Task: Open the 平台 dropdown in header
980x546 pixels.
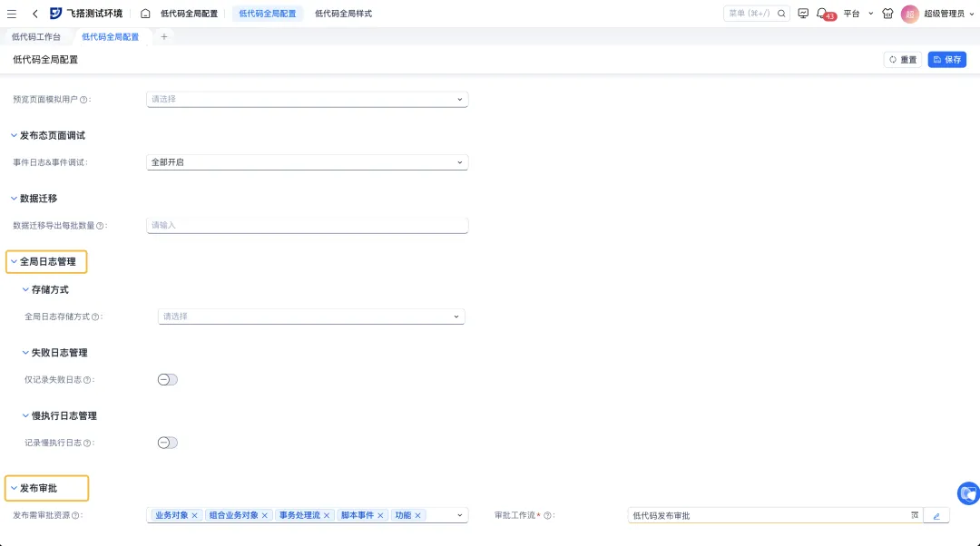Action: click(x=858, y=14)
